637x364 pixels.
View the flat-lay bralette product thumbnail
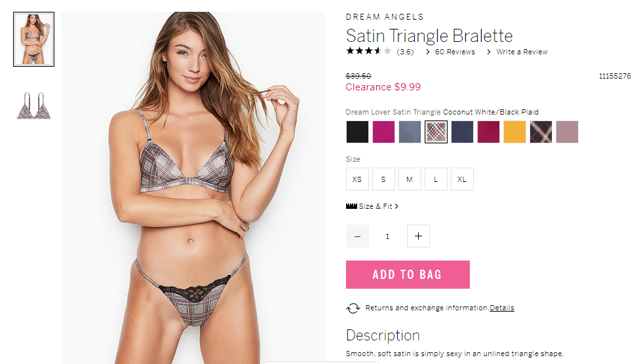(33, 105)
